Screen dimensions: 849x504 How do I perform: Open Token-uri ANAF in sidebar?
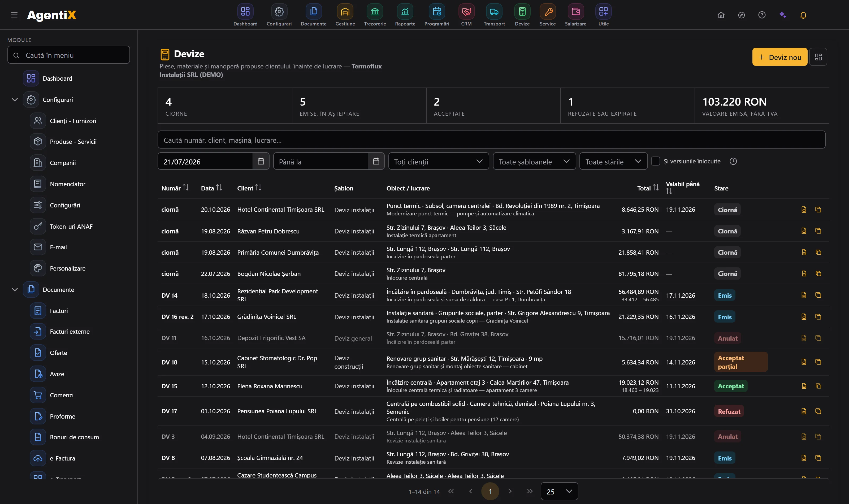[x=71, y=226]
